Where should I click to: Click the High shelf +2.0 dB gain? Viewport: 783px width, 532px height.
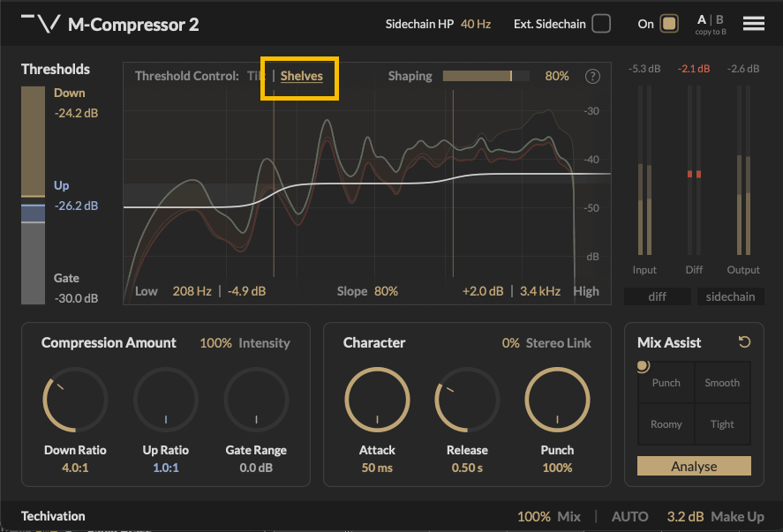483,291
